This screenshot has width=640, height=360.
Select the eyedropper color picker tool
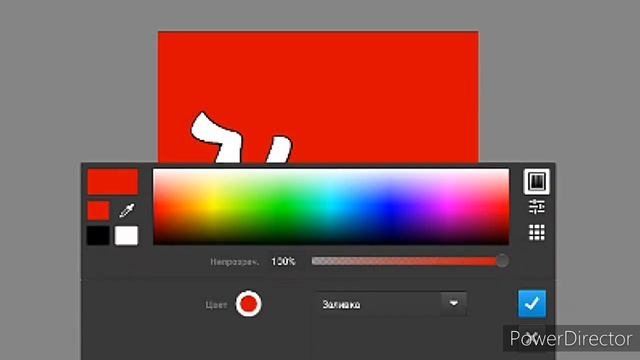pyautogui.click(x=127, y=211)
